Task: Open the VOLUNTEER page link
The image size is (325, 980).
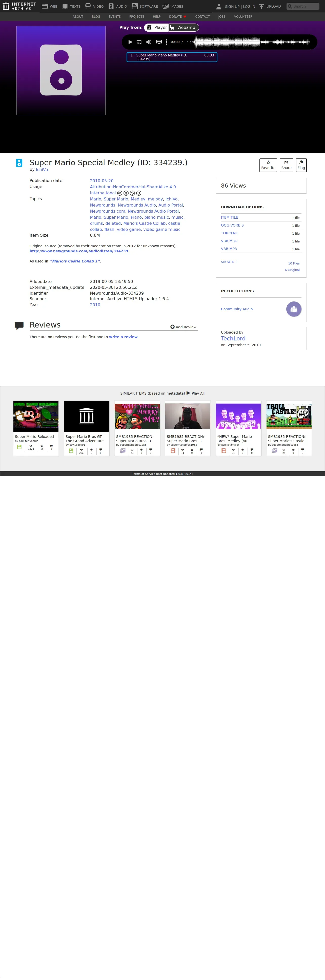Action: (x=243, y=17)
